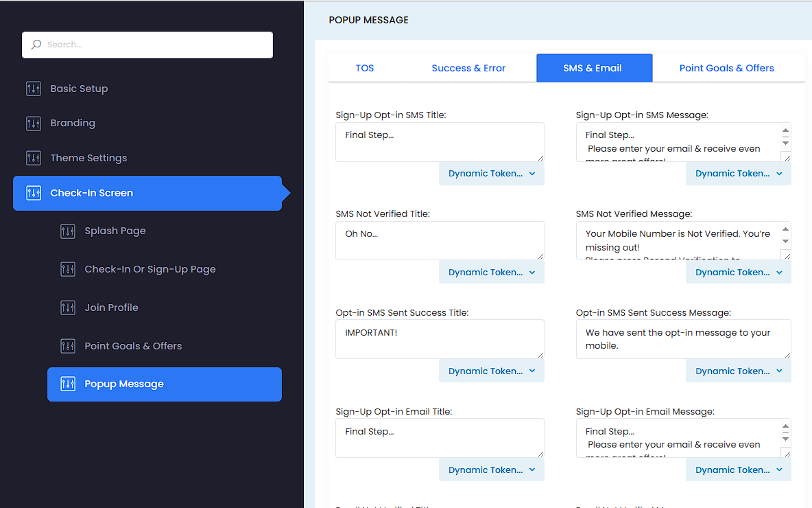This screenshot has width=812, height=508.
Task: Open Dynamic Token dropdown under Opt-in Email Title
Action: [x=492, y=470]
